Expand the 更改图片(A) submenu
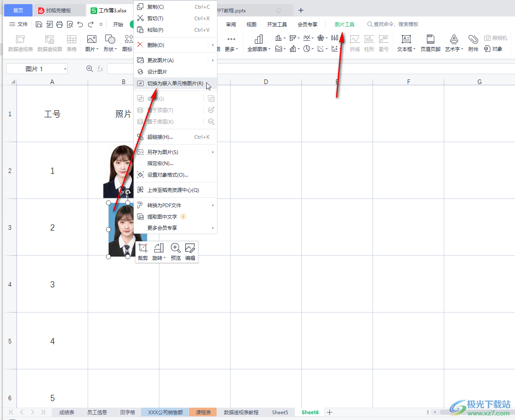This screenshot has height=420, width=515. coord(213,60)
